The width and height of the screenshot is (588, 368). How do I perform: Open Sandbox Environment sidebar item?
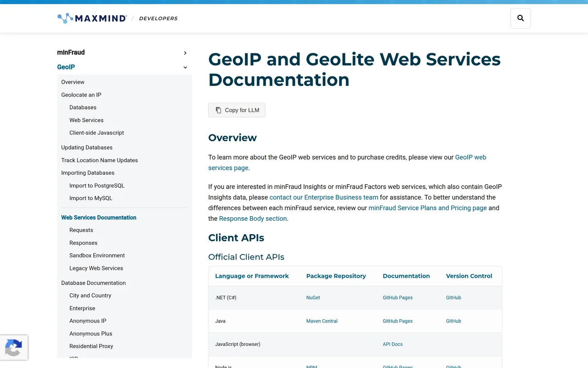97,255
